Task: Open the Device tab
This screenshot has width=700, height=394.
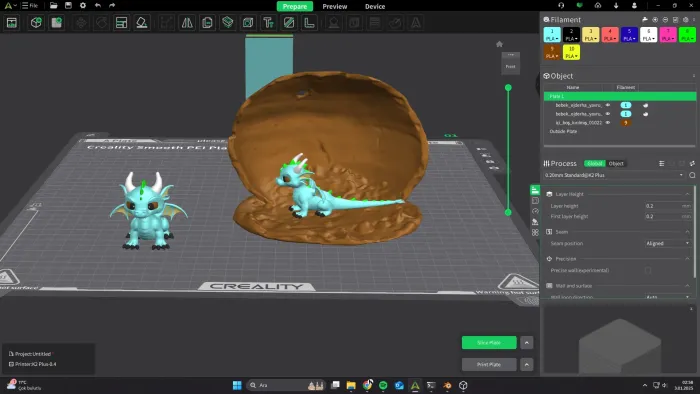Action: [x=375, y=6]
